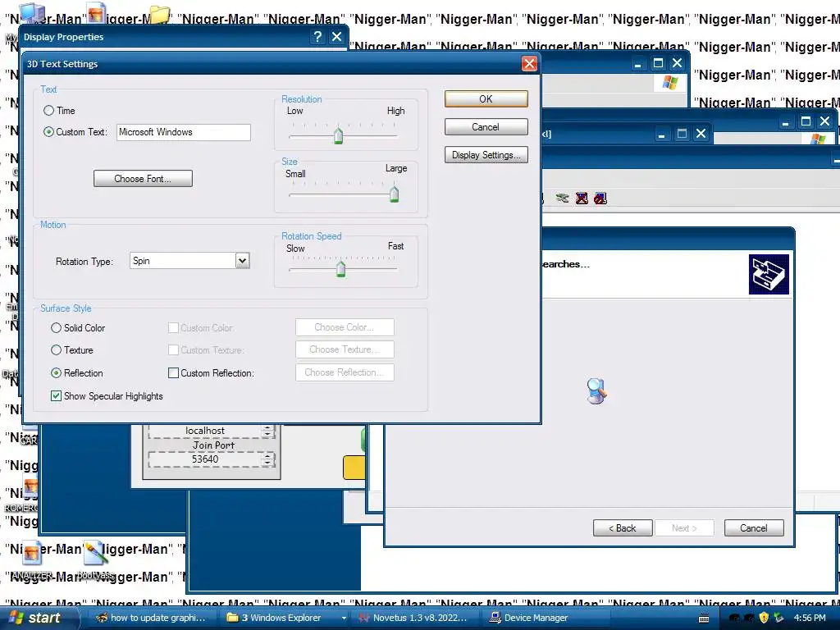Adjust the Rotation Speed slider handle
The height and width of the screenshot is (630, 840).
(340, 268)
